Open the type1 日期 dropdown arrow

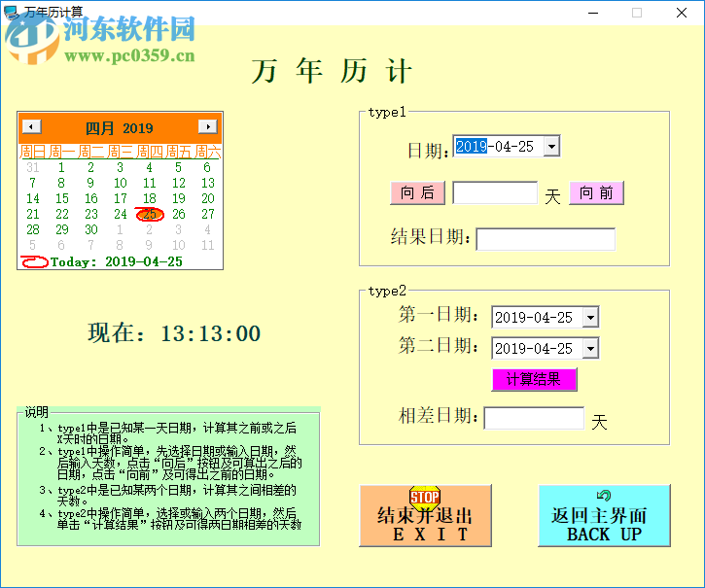tap(551, 146)
